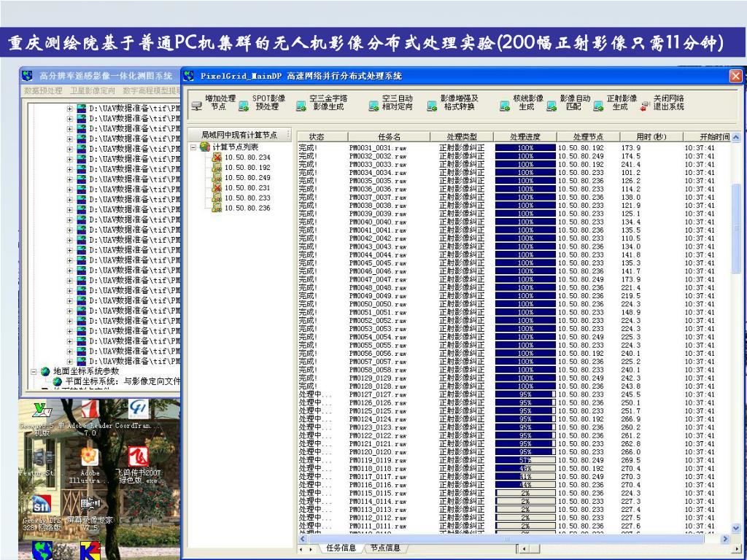
Task: Select node icon for 10.50.80.236
Action: pyautogui.click(x=217, y=208)
